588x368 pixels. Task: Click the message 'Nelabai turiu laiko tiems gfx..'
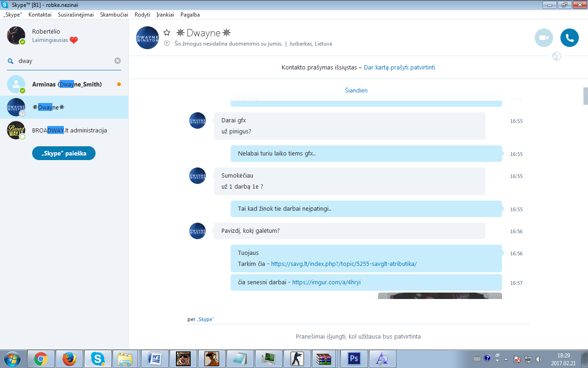366,154
